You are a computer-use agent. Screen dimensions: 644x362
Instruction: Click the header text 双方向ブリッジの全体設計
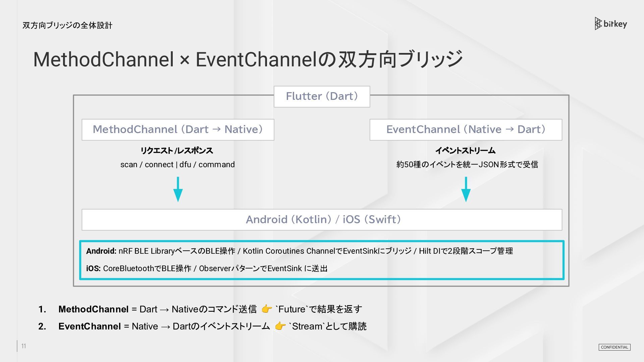click(x=67, y=25)
